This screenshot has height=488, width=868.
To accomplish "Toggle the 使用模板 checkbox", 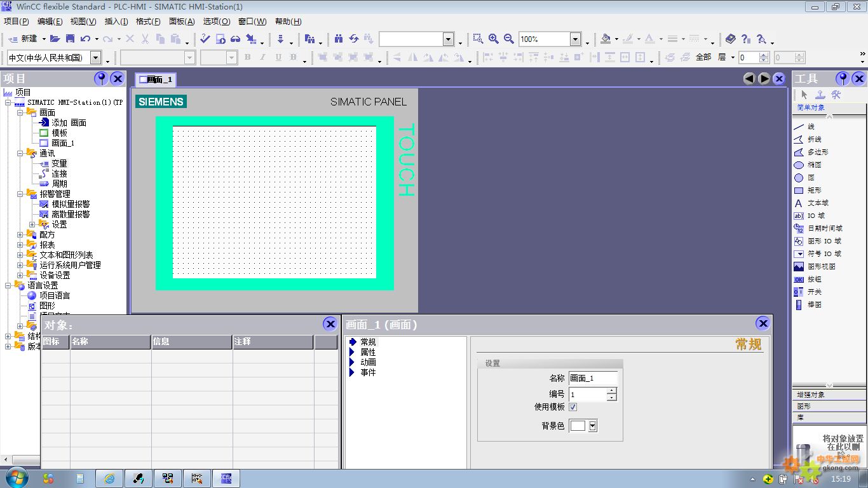I will pyautogui.click(x=573, y=407).
